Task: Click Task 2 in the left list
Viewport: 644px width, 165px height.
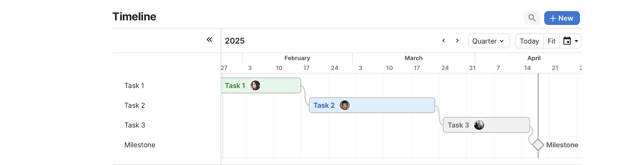Action: click(x=135, y=105)
